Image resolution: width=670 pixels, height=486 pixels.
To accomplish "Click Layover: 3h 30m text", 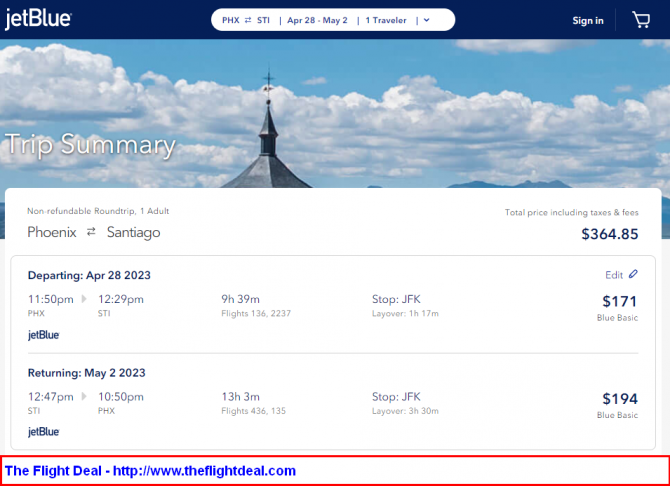I will (x=405, y=411).
